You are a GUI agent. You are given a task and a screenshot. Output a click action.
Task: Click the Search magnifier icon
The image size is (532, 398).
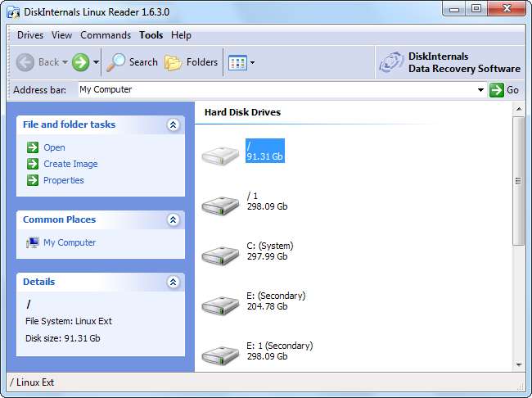pos(117,62)
